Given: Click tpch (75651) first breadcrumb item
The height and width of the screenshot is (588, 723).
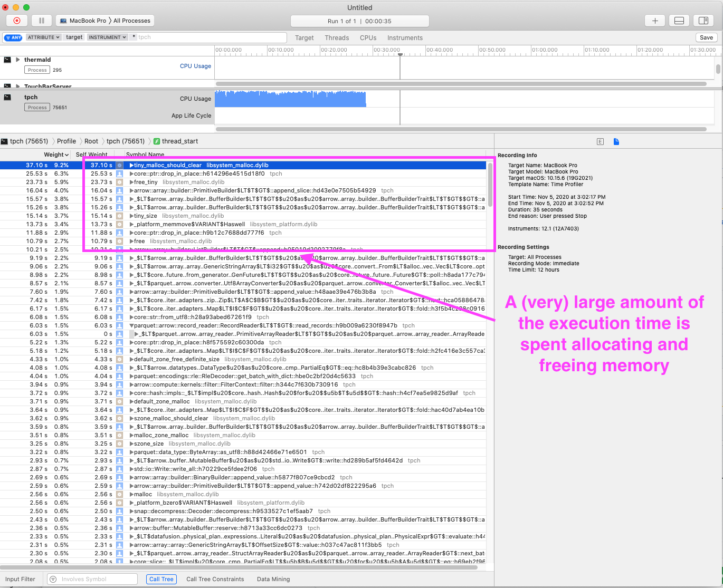Looking at the screenshot, I should click(x=25, y=141).
